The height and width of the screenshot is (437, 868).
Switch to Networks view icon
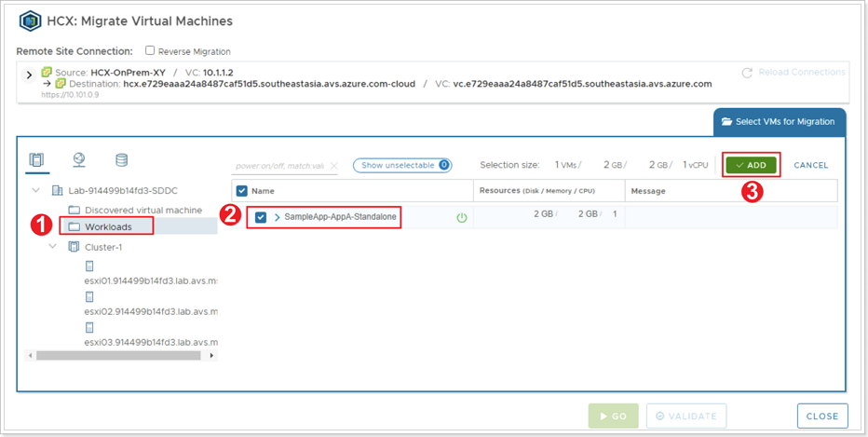pyautogui.click(x=78, y=160)
